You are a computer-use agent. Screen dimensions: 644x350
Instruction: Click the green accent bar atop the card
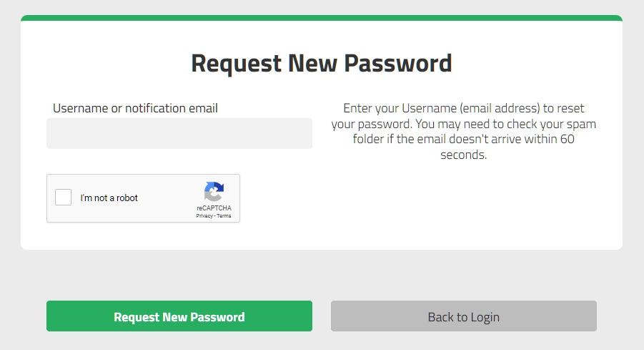(322, 18)
